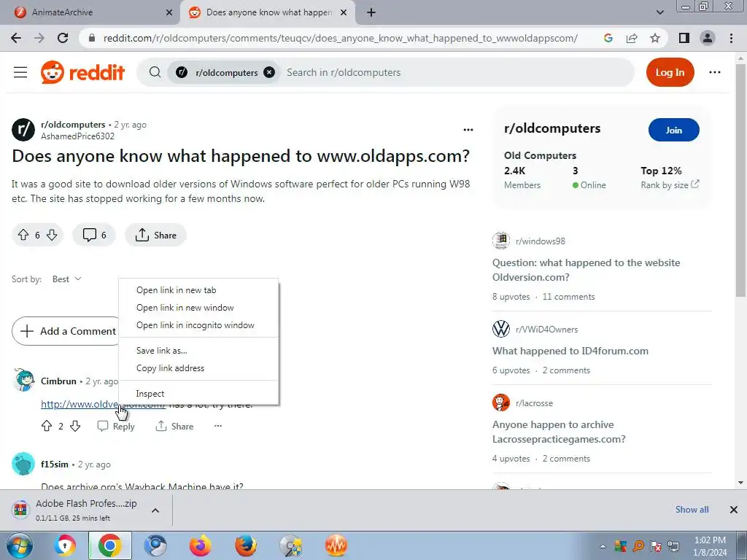This screenshot has width=747, height=560.
Task: Share Cimbrun's comment
Action: (174, 426)
